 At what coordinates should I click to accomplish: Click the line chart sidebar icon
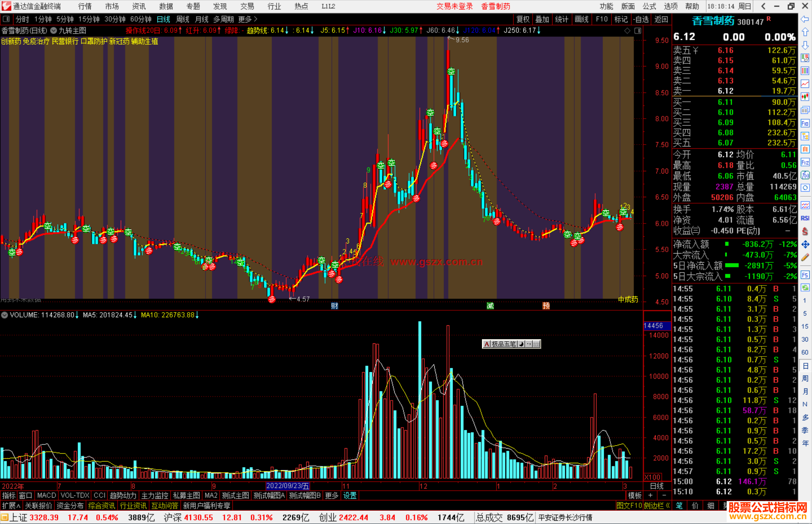point(805,84)
